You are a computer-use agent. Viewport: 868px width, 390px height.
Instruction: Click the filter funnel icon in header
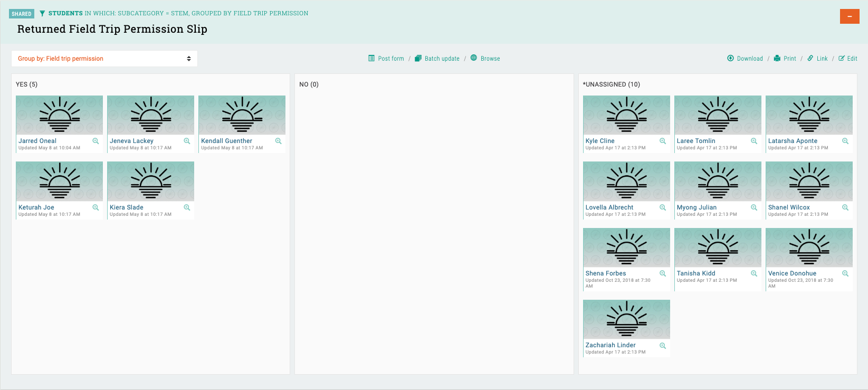42,13
